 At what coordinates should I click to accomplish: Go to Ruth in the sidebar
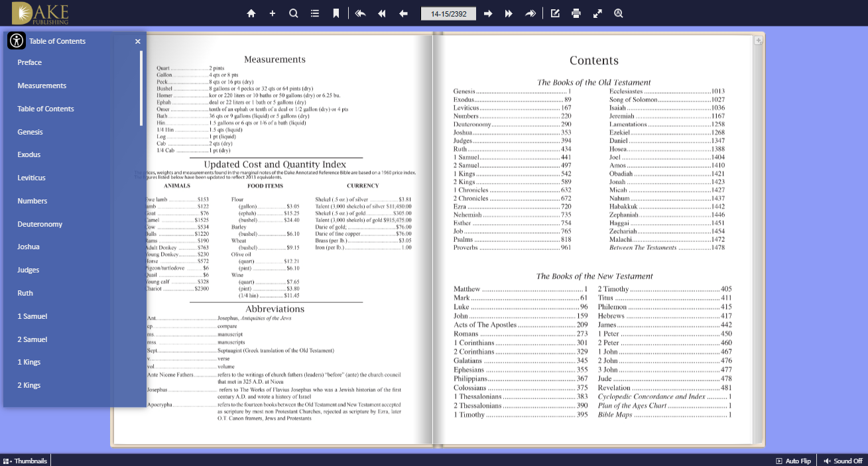[x=25, y=293]
